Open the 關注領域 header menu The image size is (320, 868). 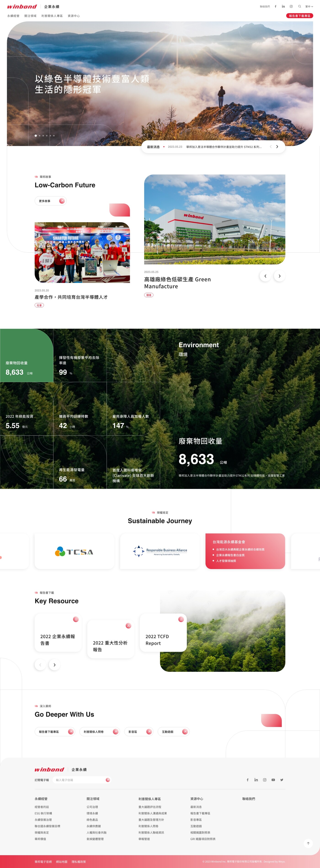pos(30,16)
